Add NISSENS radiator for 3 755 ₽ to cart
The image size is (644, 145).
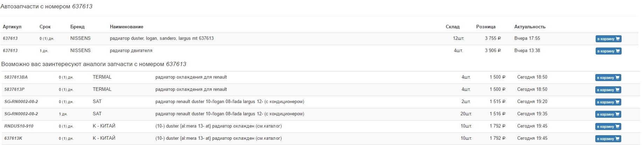(x=608, y=39)
